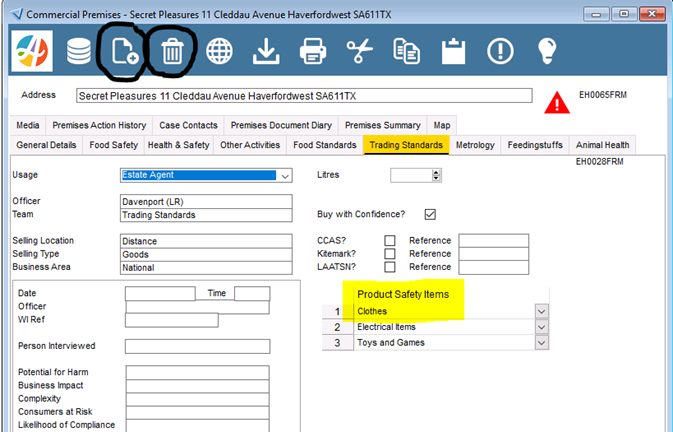Screen dimensions: 673x432
Task: Delete record using trash can icon
Action: click(x=172, y=51)
